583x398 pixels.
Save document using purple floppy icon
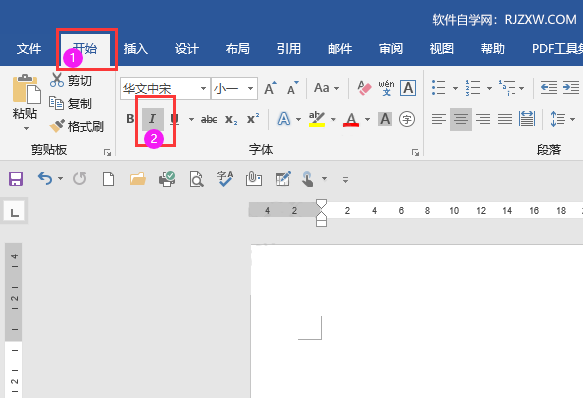pyautogui.click(x=16, y=179)
